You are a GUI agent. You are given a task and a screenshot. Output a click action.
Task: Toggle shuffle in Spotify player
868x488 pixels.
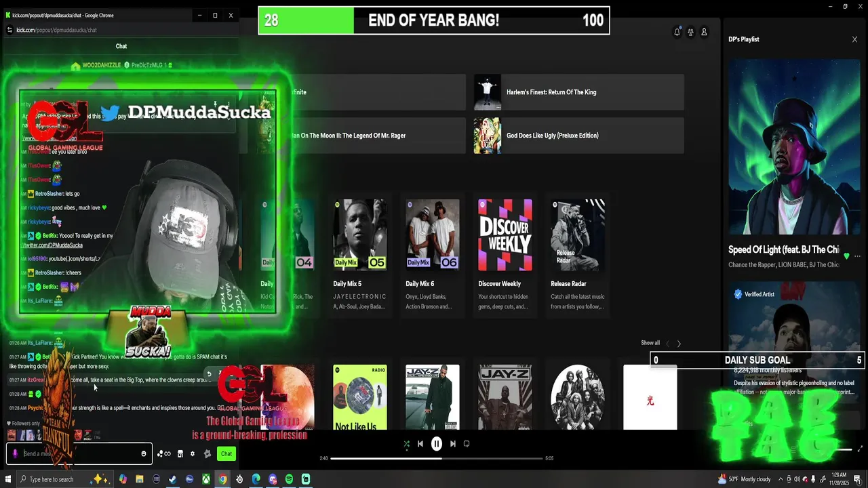point(406,444)
